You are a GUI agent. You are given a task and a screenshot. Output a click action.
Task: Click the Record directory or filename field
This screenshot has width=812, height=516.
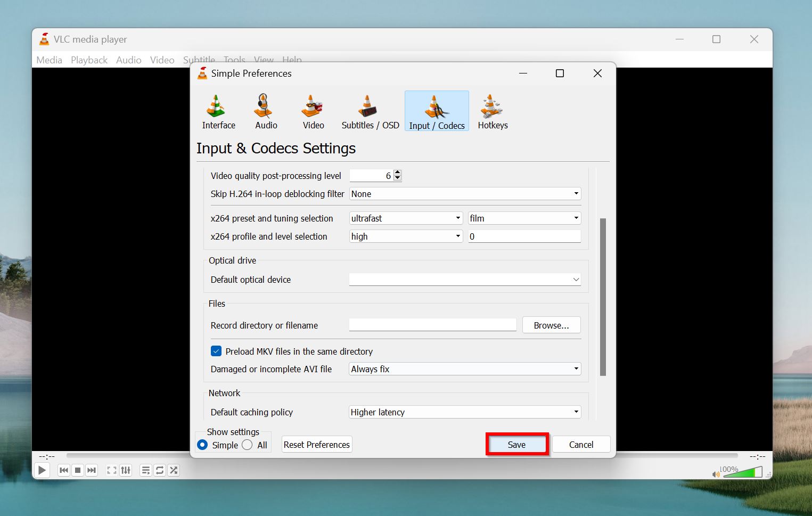point(432,325)
